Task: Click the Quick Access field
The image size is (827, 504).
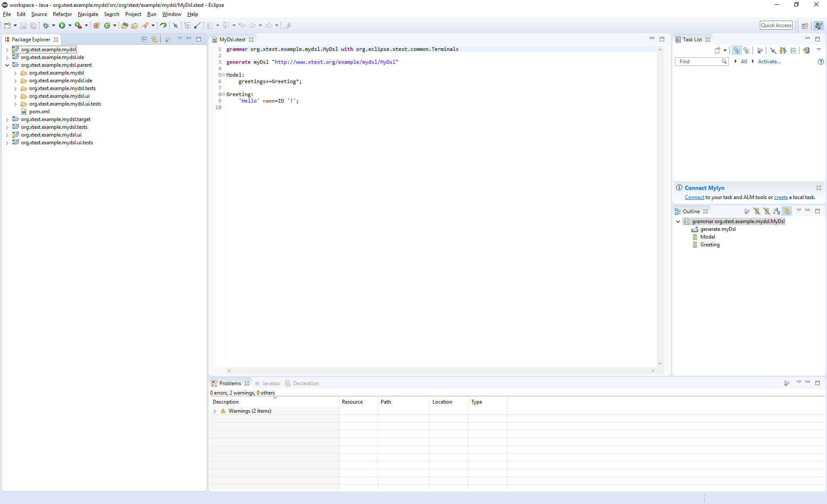Action: 776,25
